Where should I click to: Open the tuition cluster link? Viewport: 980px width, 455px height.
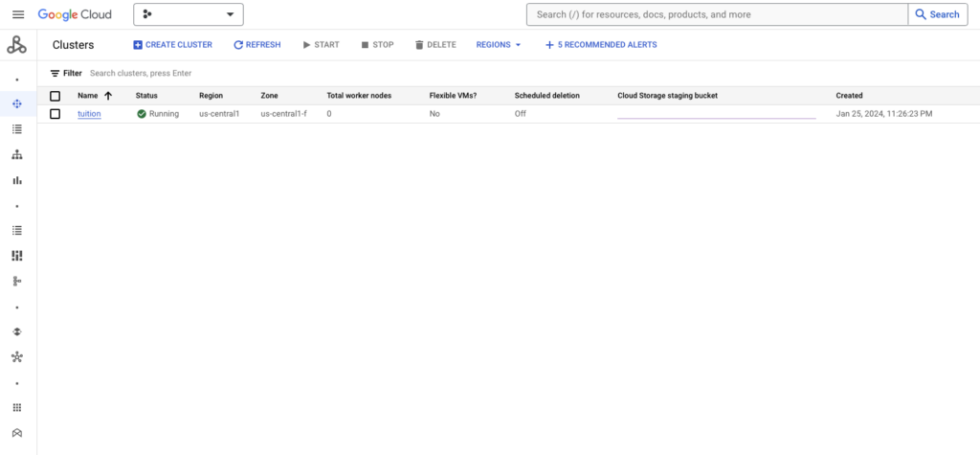pyautogui.click(x=89, y=114)
